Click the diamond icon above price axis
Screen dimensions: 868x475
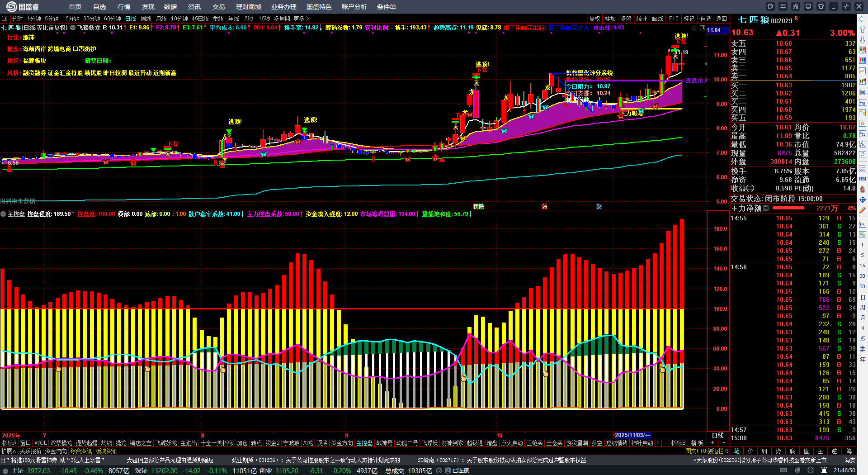pos(694,28)
